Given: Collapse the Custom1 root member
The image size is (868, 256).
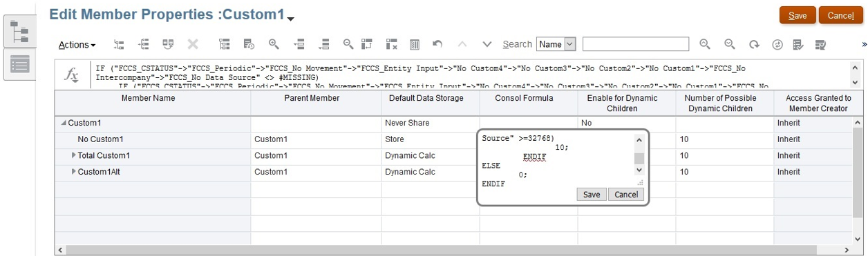Looking at the screenshot, I should tap(64, 123).
